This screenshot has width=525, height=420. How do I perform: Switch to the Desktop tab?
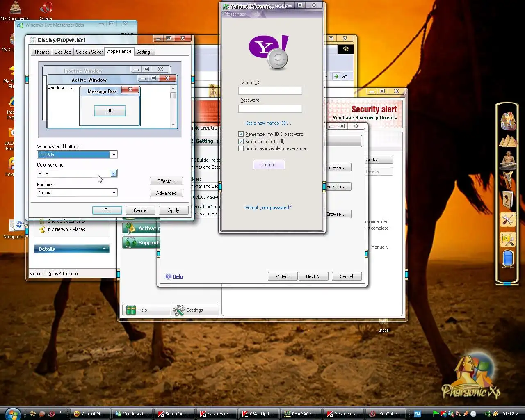pos(63,52)
